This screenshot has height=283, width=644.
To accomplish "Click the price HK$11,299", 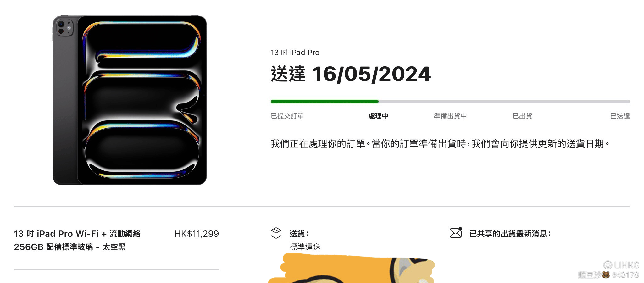I will (x=197, y=234).
